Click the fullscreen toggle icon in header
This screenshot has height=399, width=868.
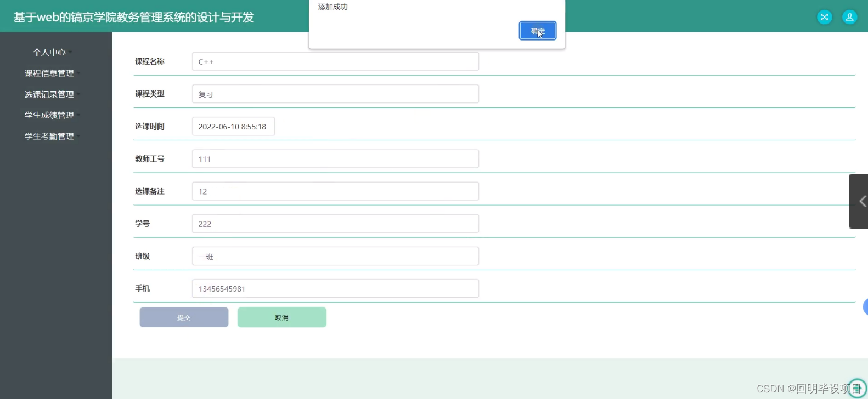pos(824,17)
